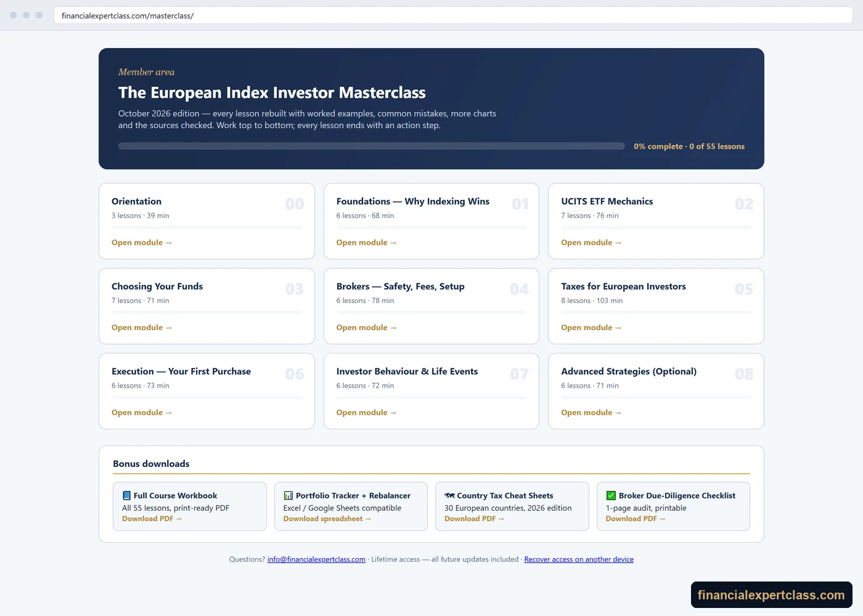Click the '8 lessons · 103 min' text
863x616 pixels.
[592, 301]
